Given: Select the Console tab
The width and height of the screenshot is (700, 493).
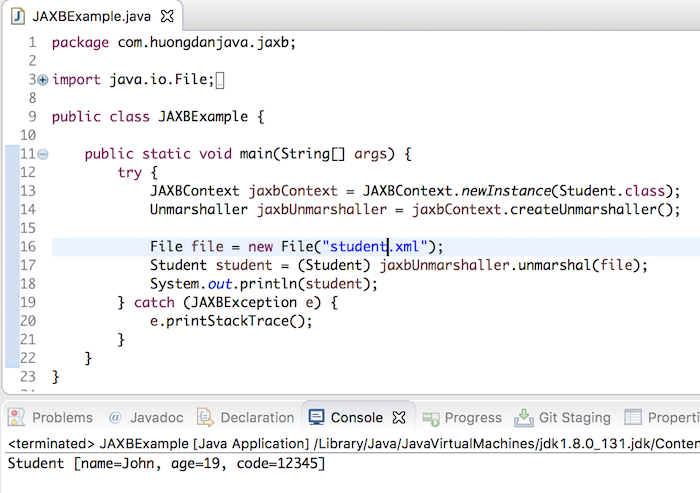Looking at the screenshot, I should pyautogui.click(x=356, y=418).
